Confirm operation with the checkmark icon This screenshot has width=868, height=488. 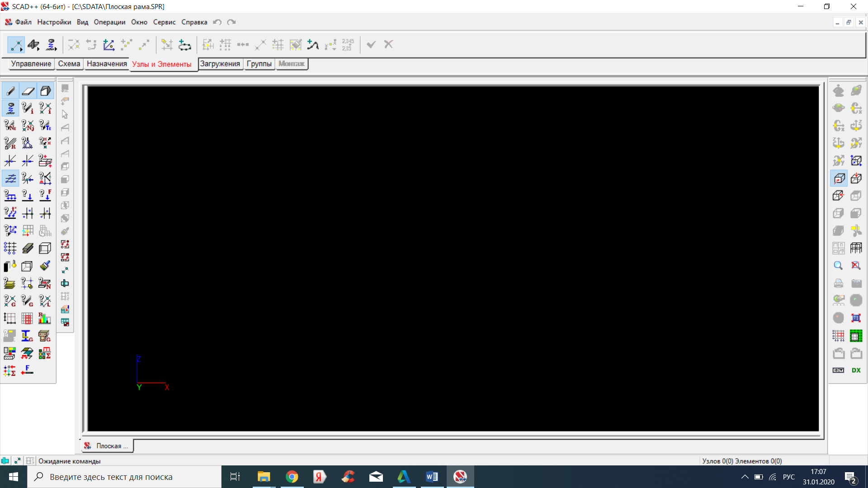click(x=371, y=44)
